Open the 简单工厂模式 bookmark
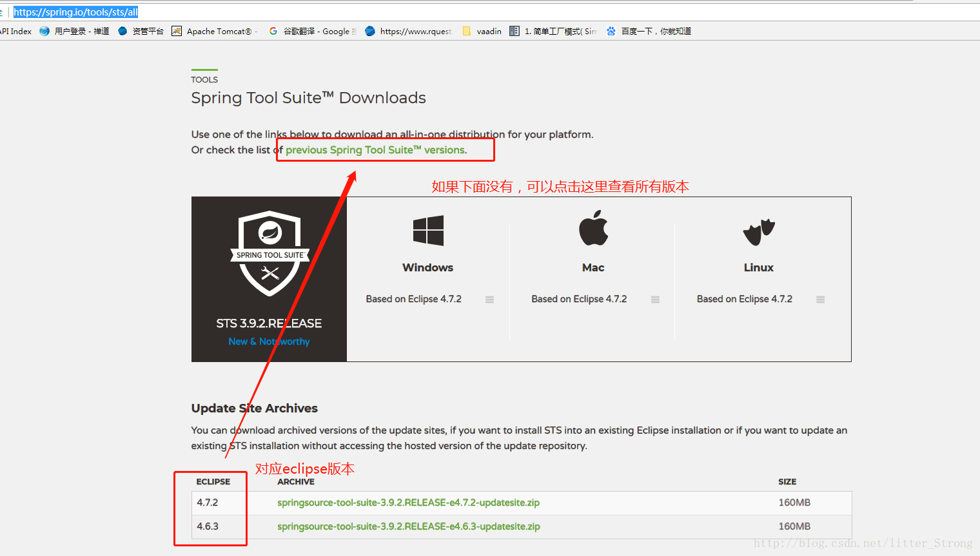This screenshot has height=556, width=980. pyautogui.click(x=553, y=31)
